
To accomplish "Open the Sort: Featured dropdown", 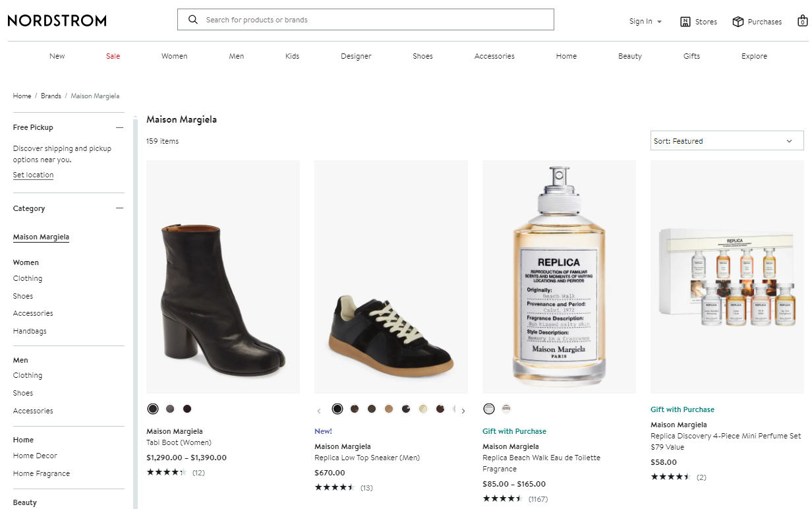I will click(727, 141).
